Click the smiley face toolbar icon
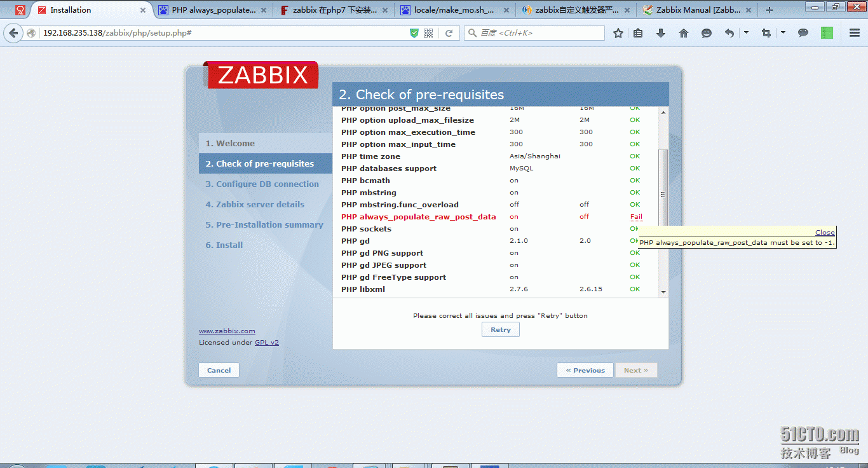868x468 pixels. click(707, 33)
